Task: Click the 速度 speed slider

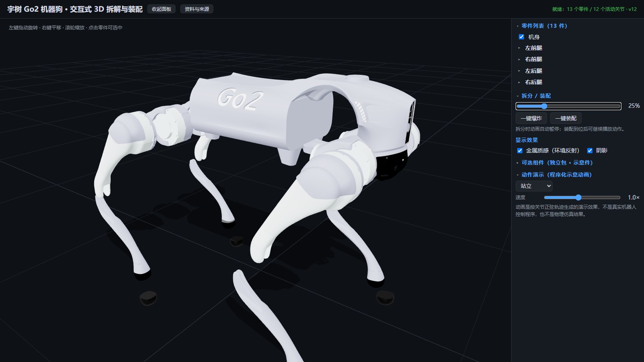Action: [582, 197]
